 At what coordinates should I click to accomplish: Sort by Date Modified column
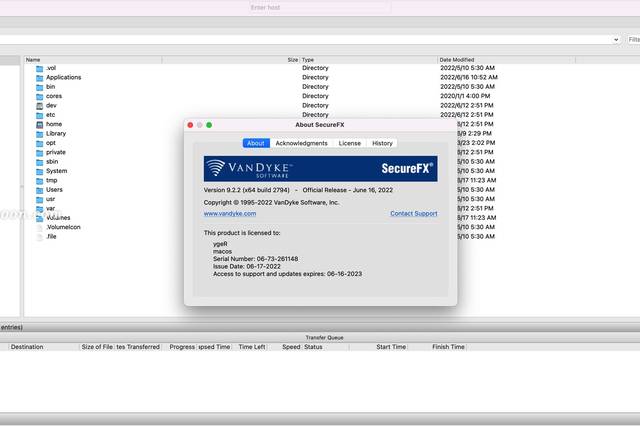pos(506,60)
